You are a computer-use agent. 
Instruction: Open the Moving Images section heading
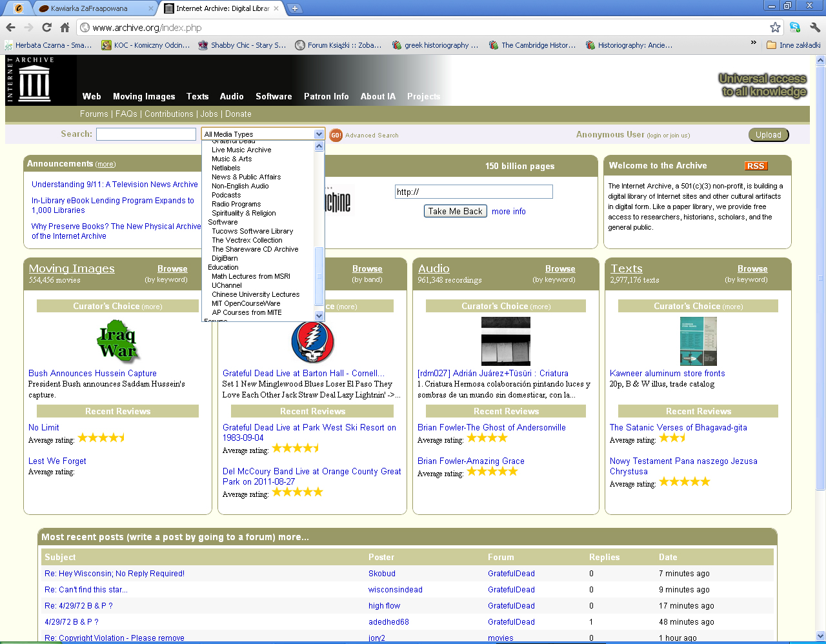tap(72, 268)
